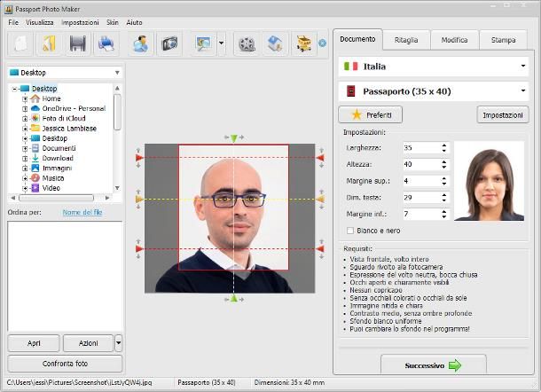The image size is (541, 392).
Task: Open the Impostazioni menu
Action: click(x=80, y=22)
